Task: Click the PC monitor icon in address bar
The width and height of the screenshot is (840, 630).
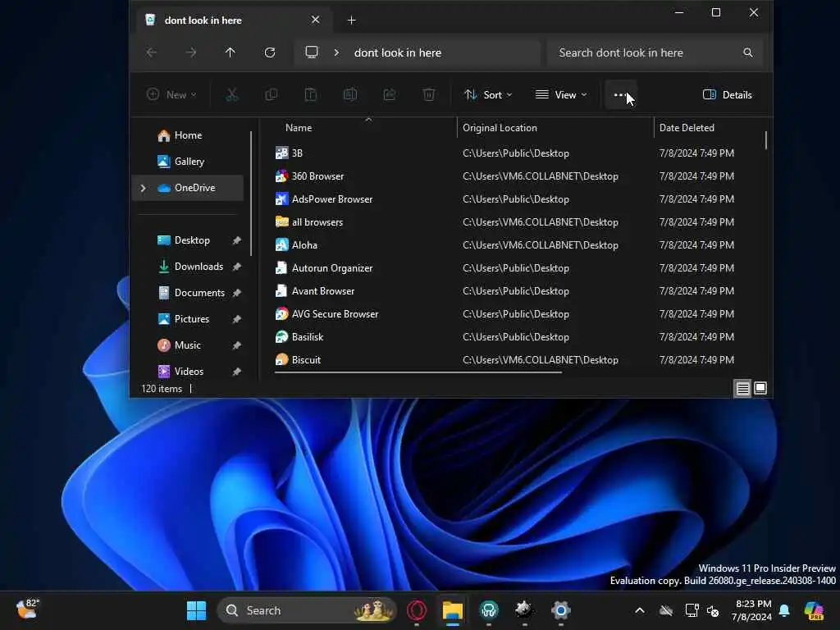Action: (x=312, y=52)
